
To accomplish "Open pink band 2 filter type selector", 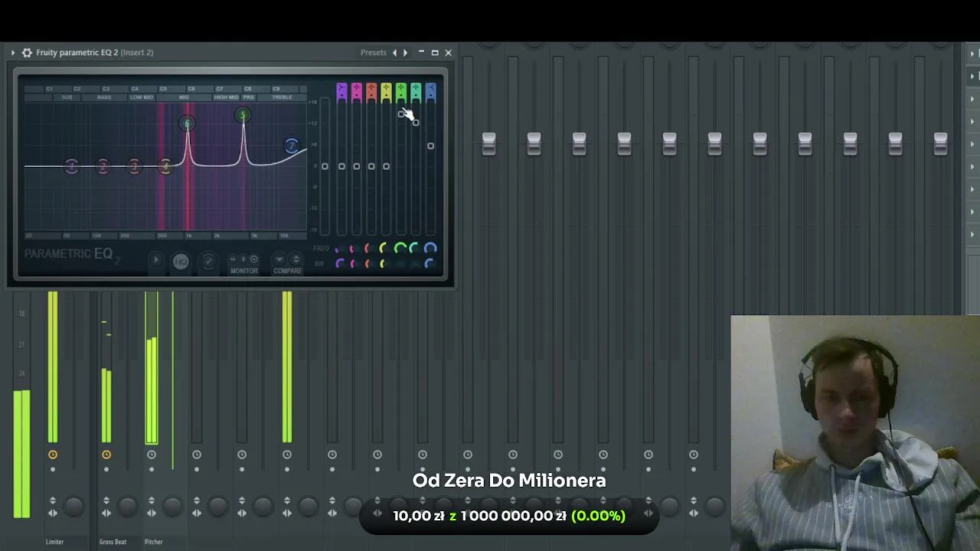I will click(356, 93).
